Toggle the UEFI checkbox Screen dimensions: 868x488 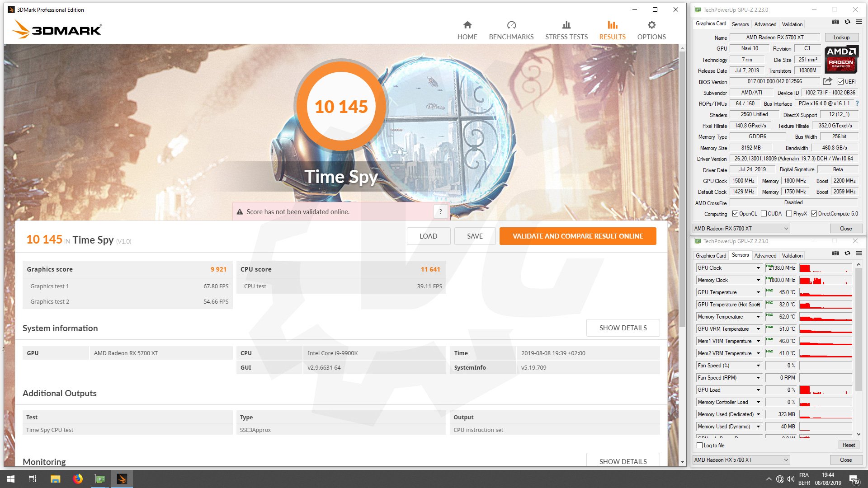tap(840, 82)
